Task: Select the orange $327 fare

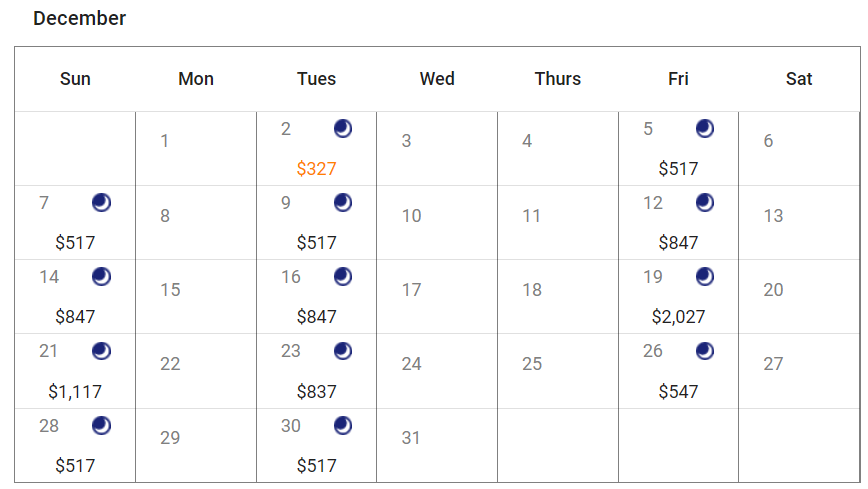Action: coord(316,169)
